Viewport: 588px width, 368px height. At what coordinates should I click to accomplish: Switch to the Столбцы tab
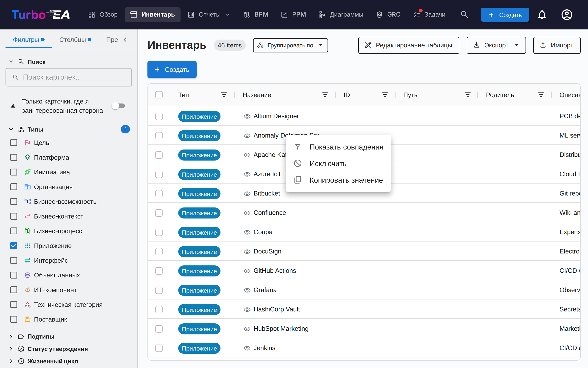[75, 40]
